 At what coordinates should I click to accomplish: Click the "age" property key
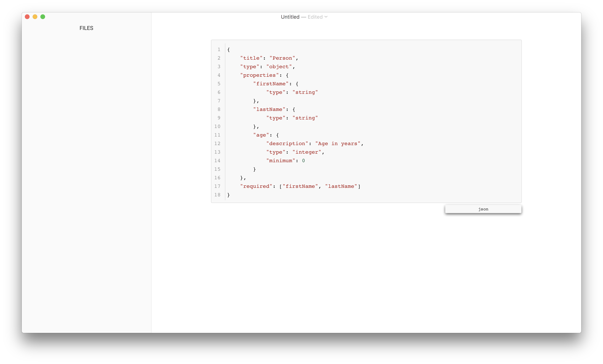pos(261,135)
